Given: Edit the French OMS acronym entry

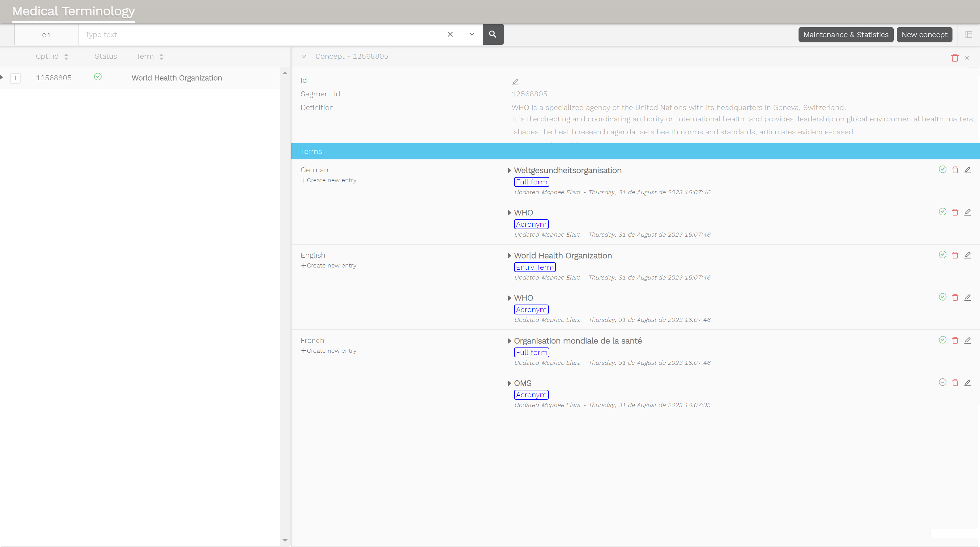Looking at the screenshot, I should point(968,383).
